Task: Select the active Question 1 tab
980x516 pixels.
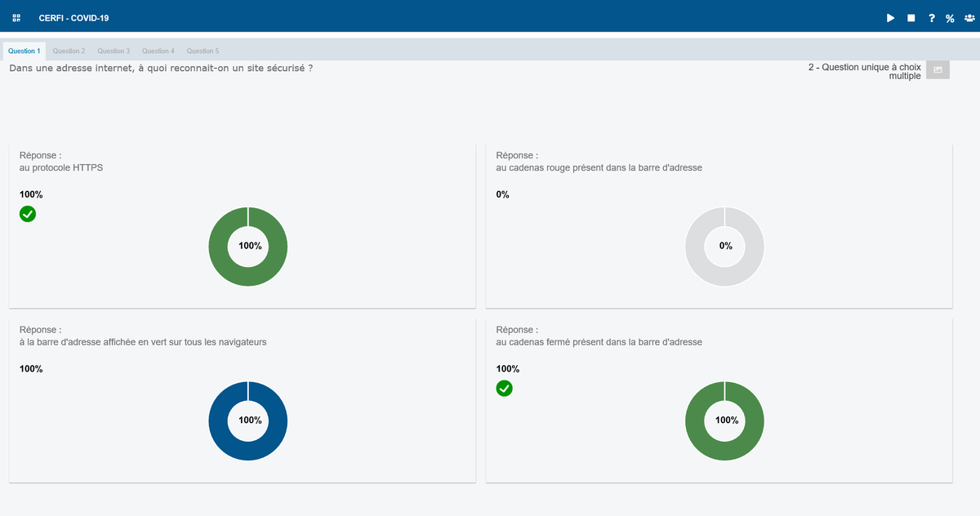Action: coord(24,51)
